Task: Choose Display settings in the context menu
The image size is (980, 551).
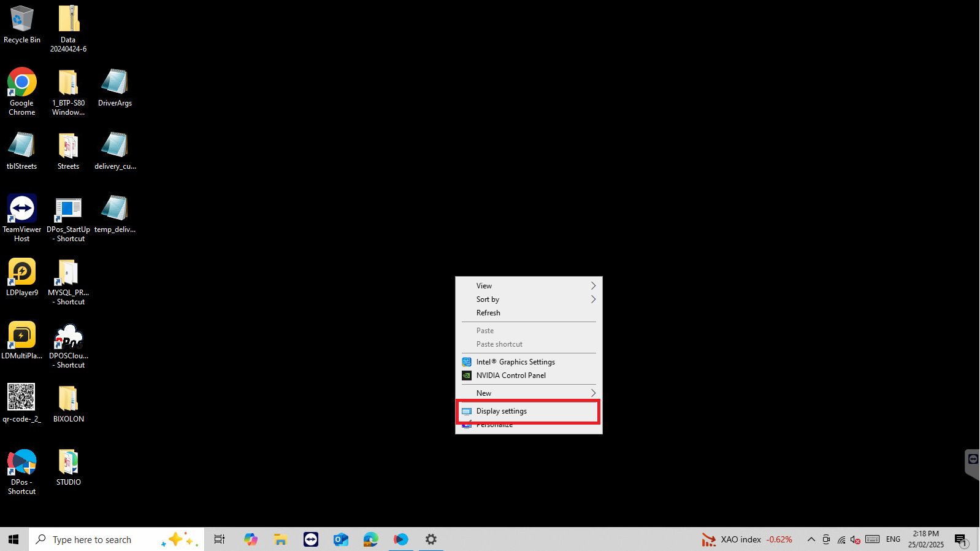Action: click(x=529, y=411)
